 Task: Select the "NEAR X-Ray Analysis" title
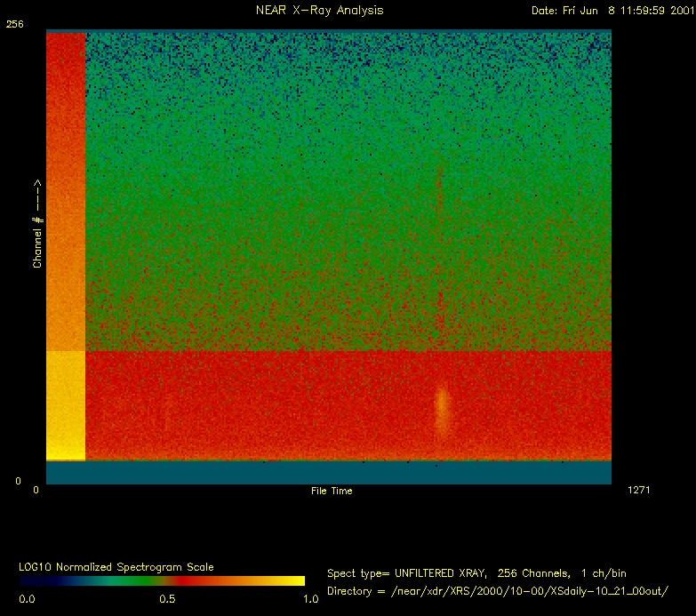[306, 11]
